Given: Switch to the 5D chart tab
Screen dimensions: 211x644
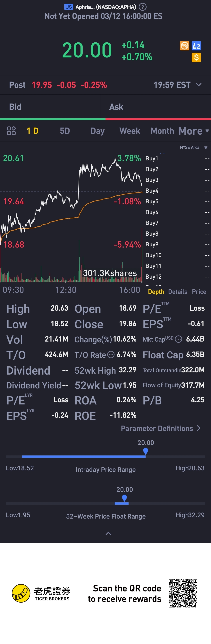Looking at the screenshot, I should click(65, 131).
